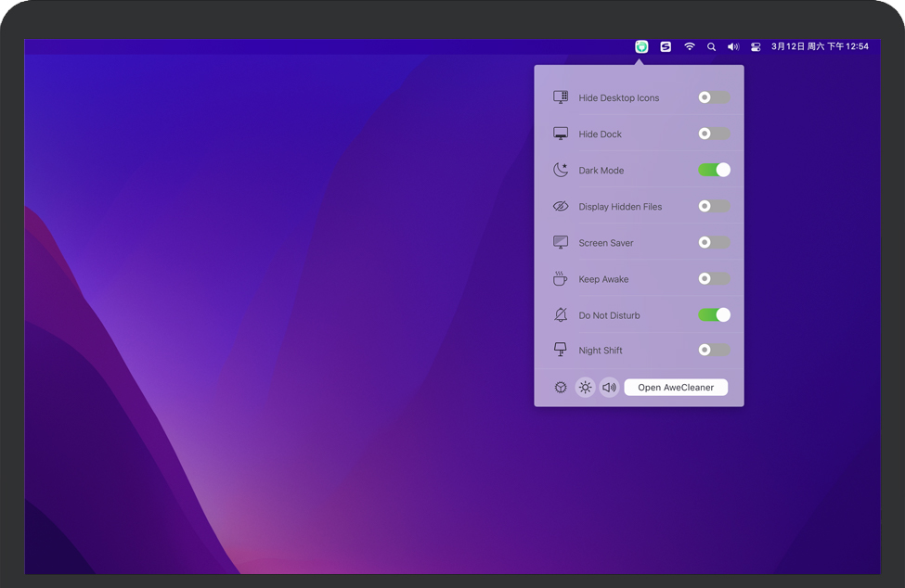905x588 pixels.
Task: Open Spotlight search magnifier in menu bar
Action: coord(711,46)
